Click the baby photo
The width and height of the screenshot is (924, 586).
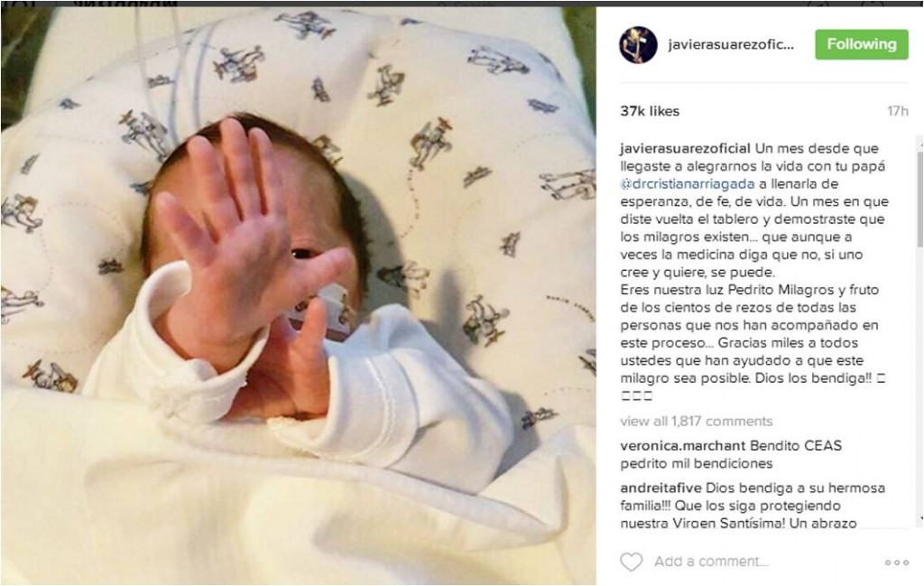(x=298, y=296)
